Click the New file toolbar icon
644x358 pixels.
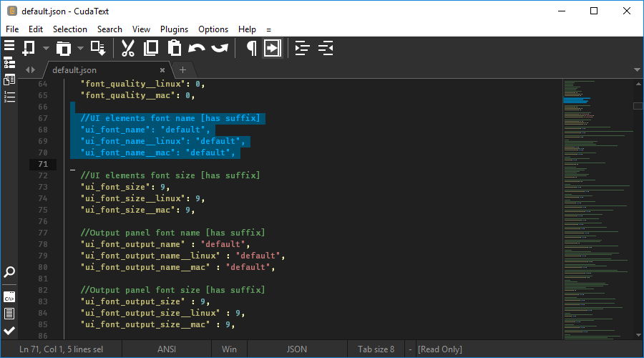pos(29,48)
